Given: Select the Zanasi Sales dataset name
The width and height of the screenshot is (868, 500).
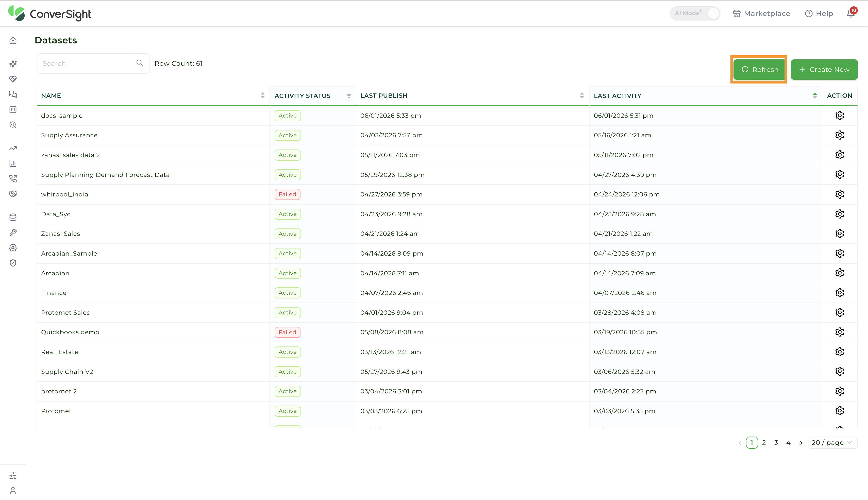Looking at the screenshot, I should 60,234.
